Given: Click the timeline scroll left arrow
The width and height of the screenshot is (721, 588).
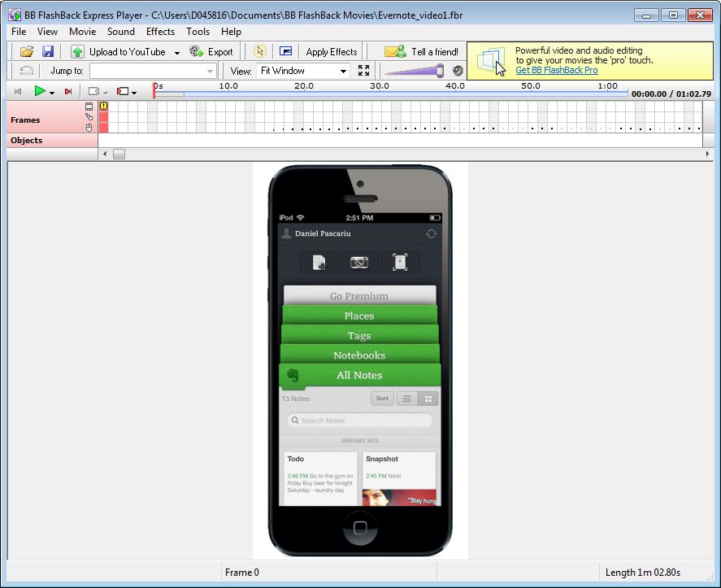Looking at the screenshot, I should click(x=105, y=155).
